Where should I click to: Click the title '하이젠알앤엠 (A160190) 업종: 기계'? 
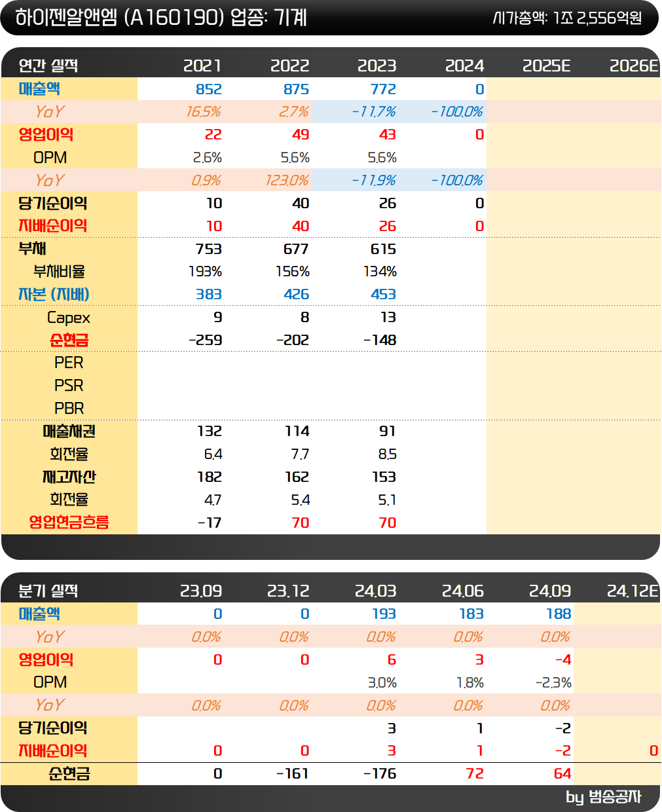(161, 18)
